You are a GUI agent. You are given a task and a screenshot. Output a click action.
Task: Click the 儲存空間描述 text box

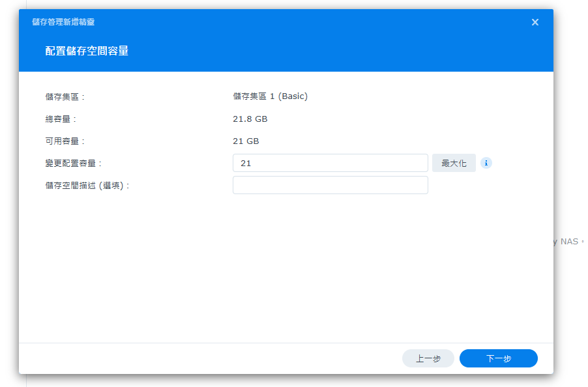[330, 185]
